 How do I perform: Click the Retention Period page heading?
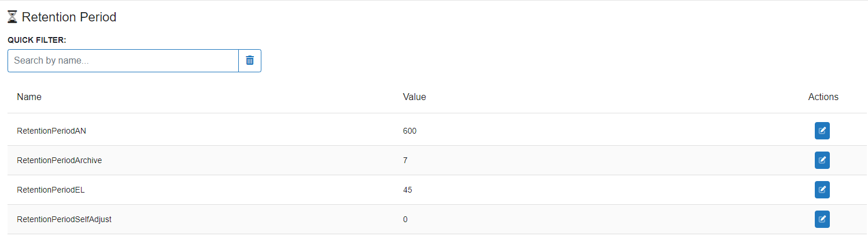pyautogui.click(x=69, y=17)
